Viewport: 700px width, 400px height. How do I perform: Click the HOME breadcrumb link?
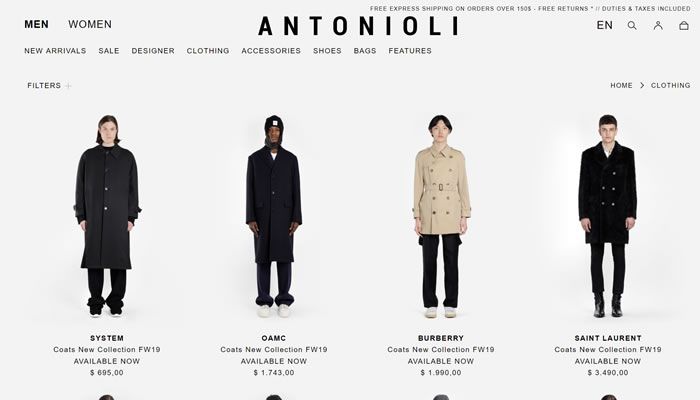click(621, 85)
